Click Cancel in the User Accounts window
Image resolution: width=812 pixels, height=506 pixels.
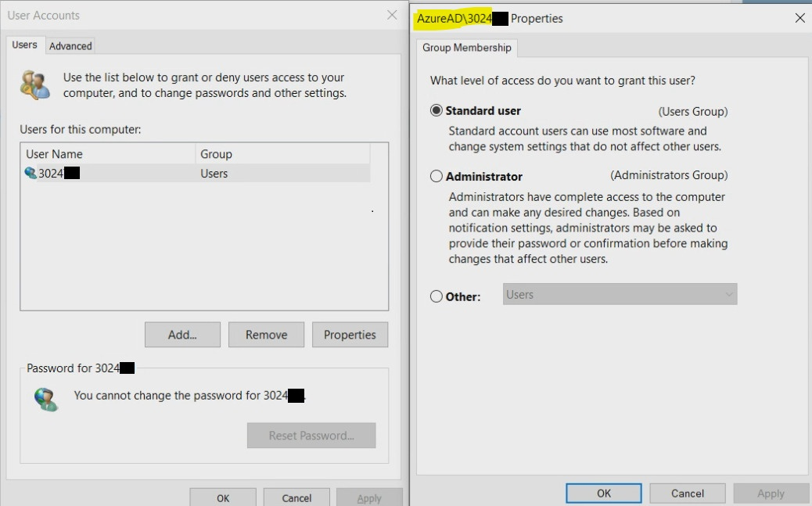296,497
